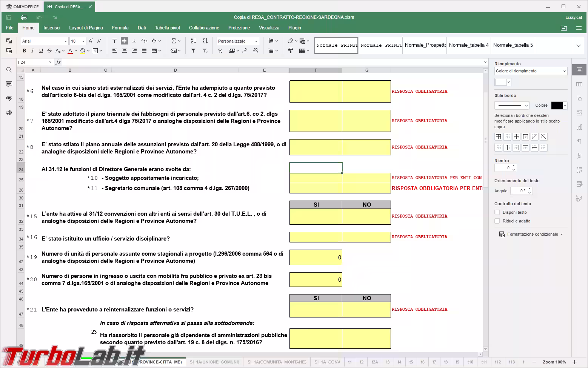Apply outside borders in the cell settings panel
The height and width of the screenshot is (368, 588).
[x=525, y=137]
